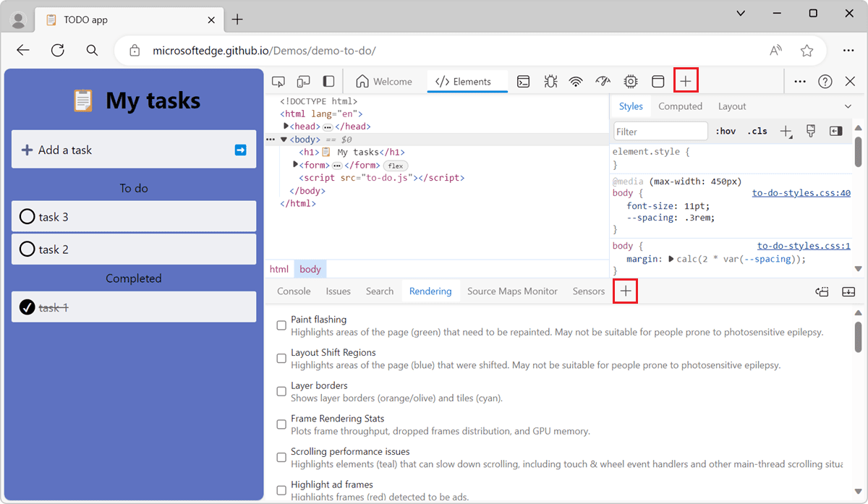Show more Styles pane tabs chevron
This screenshot has width=868, height=504.
click(x=848, y=106)
